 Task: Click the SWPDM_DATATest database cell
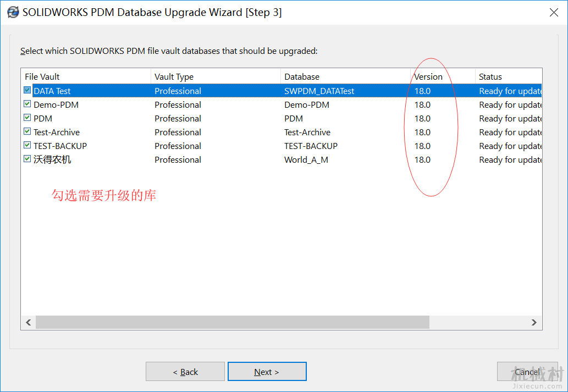tap(319, 91)
